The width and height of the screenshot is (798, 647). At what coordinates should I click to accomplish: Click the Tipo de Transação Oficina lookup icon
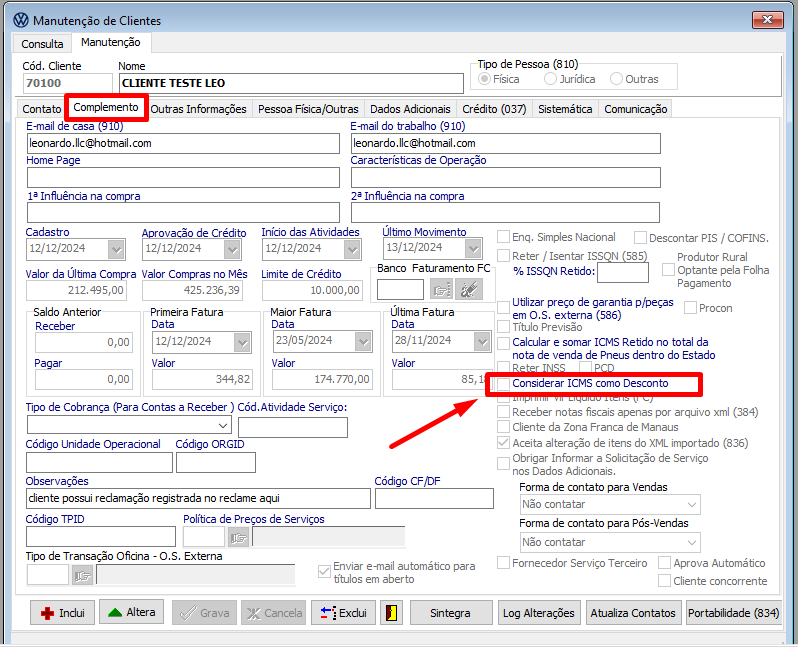(82, 576)
